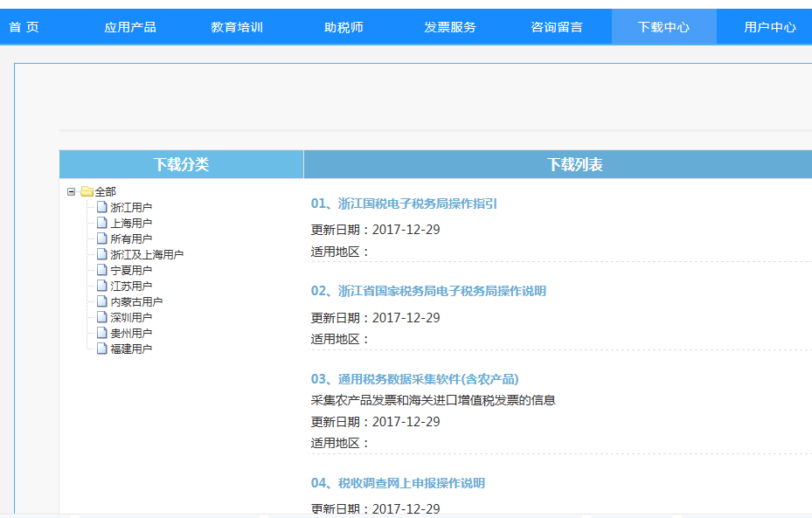Click the page icon beside 深圳用户
812x518 pixels.
click(x=102, y=317)
